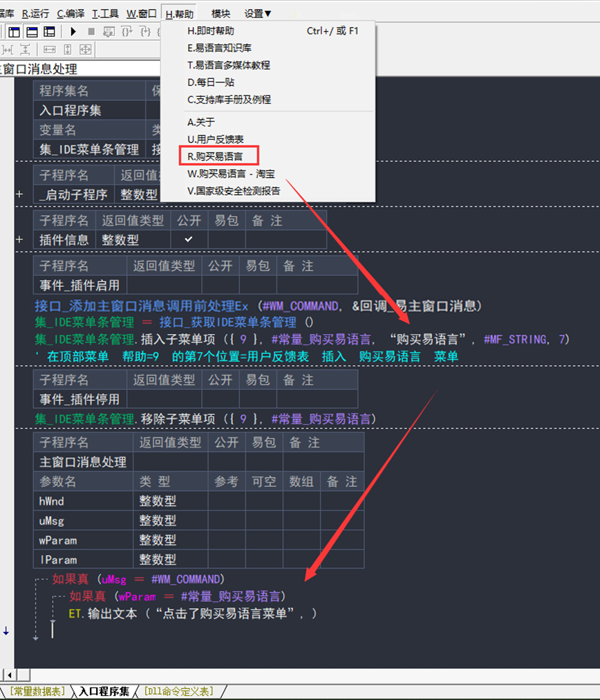Viewport: 600px width, 700px height.
Task: Open the 设置 dropdown menu
Action: [258, 13]
